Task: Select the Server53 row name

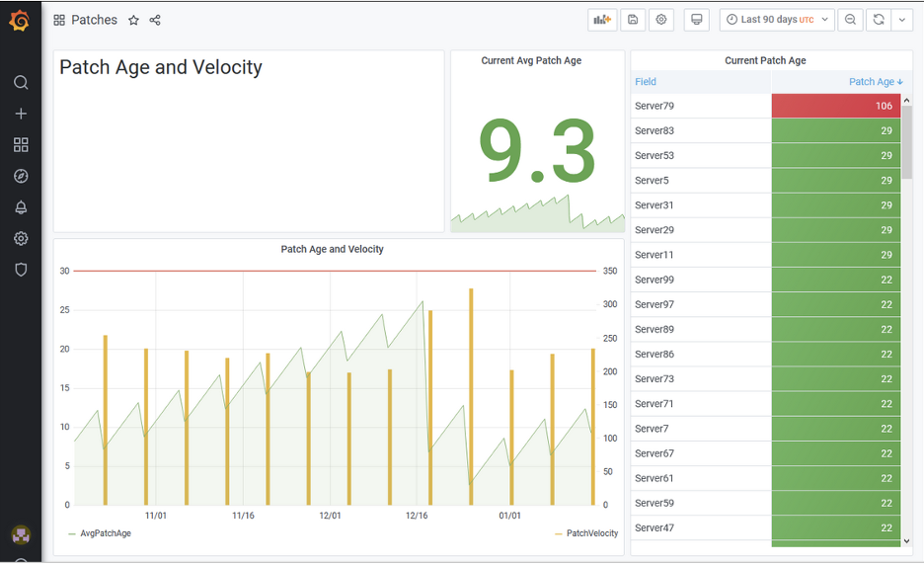Action: click(x=654, y=155)
